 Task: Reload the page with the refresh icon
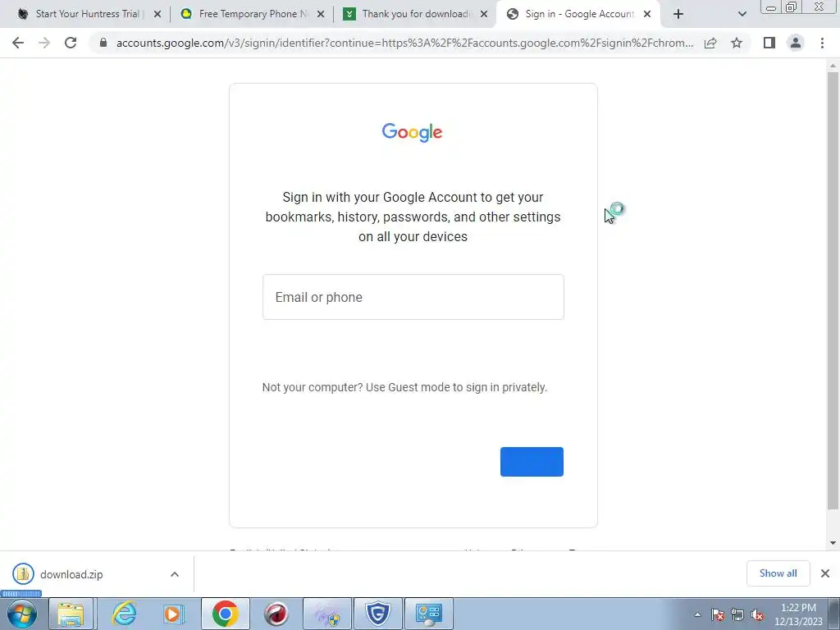71,43
